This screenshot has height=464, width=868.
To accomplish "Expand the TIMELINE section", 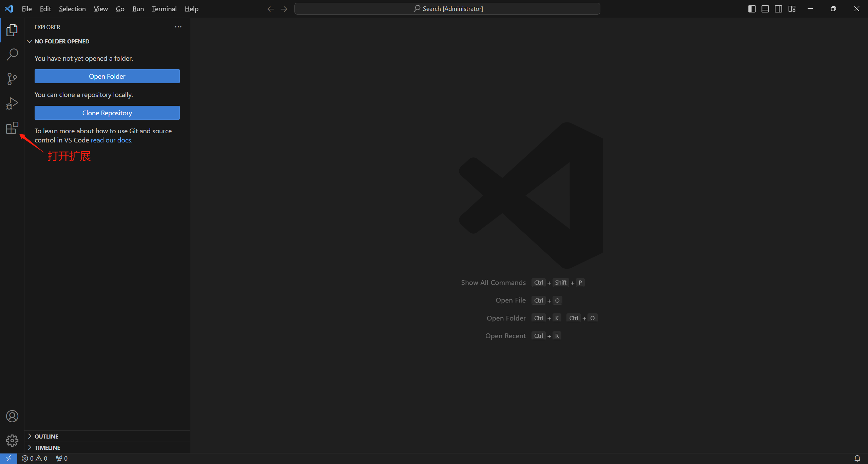I will pos(47,448).
